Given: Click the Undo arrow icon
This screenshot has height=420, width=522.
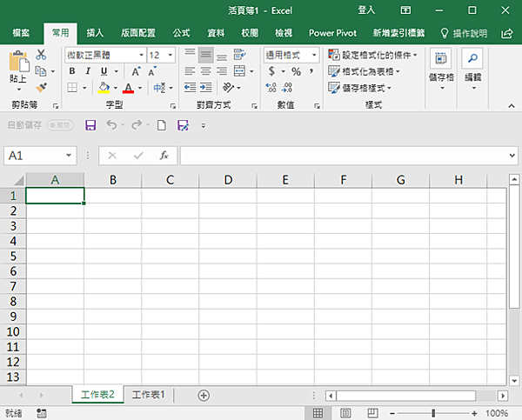Looking at the screenshot, I should click(111, 125).
